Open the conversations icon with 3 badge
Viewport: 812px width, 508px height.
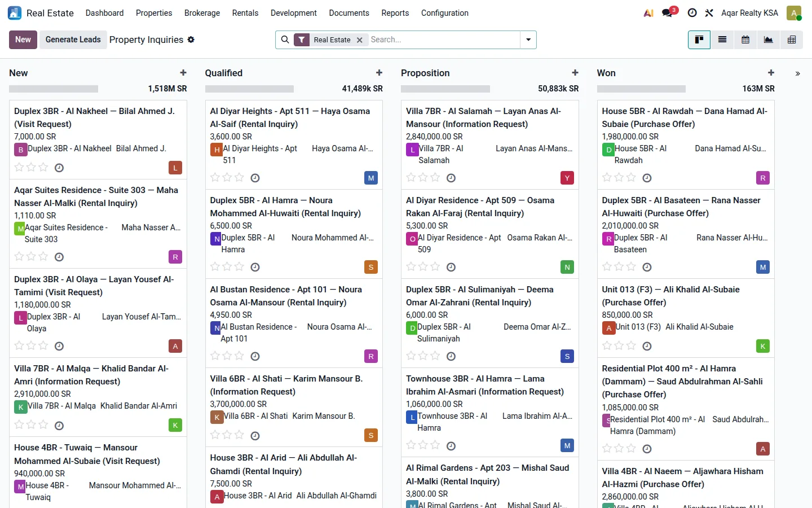[669, 12]
